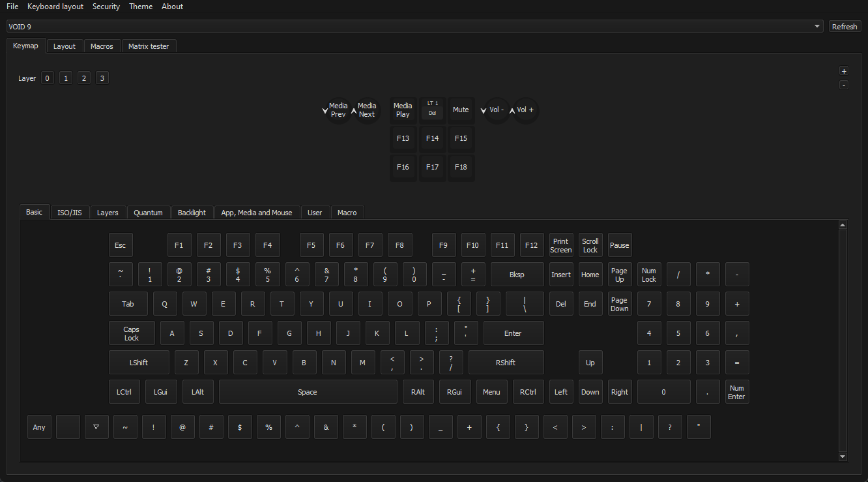This screenshot has width=868, height=482.
Task: Open the Theme menu
Action: 141,7
